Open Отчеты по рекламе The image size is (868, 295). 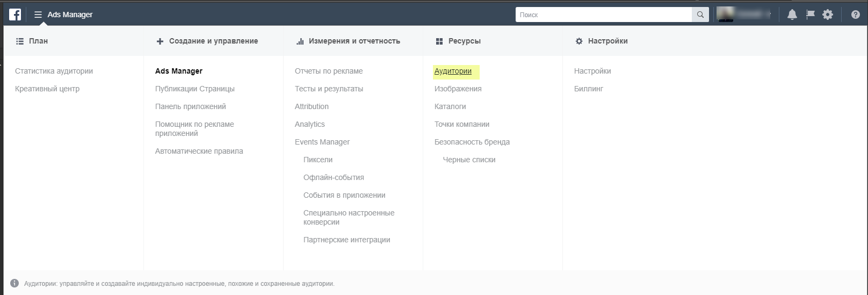(329, 71)
